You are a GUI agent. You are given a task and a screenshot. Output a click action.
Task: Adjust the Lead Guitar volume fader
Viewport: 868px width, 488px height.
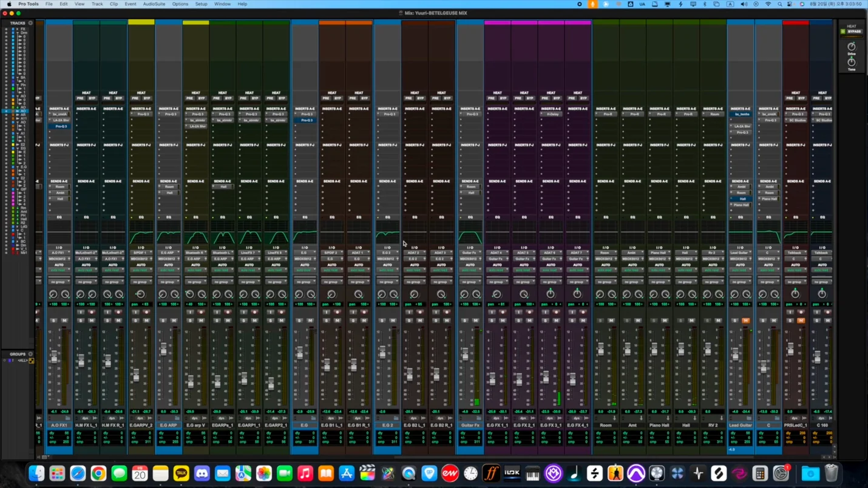point(734,354)
